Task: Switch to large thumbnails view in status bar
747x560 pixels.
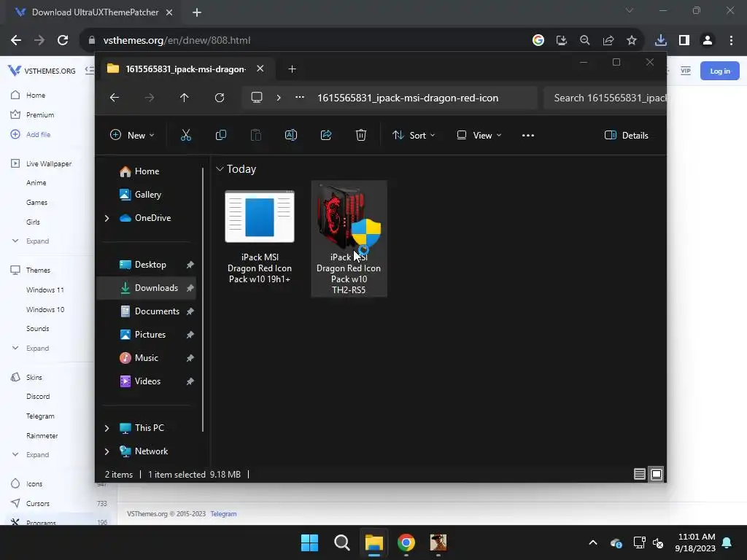Action: pos(657,474)
